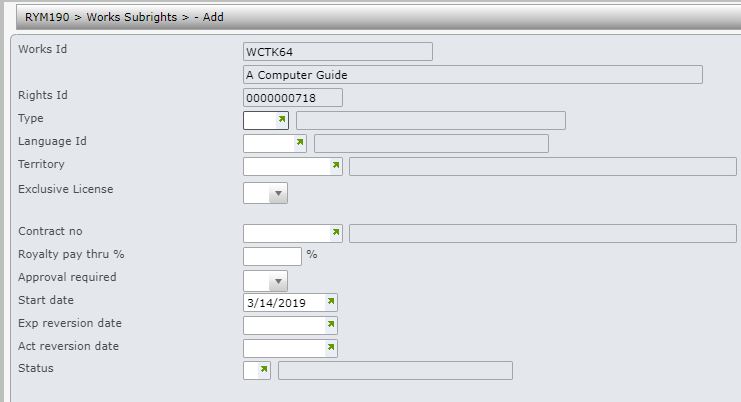Open the Act reversion date picker icon
Image resolution: width=741 pixels, height=402 pixels.
point(331,347)
